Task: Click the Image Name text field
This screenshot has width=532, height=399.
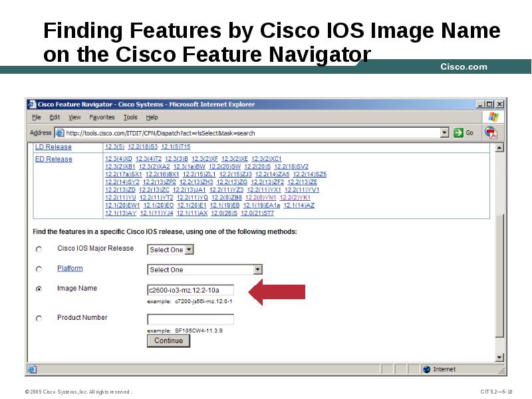Action: (191, 290)
